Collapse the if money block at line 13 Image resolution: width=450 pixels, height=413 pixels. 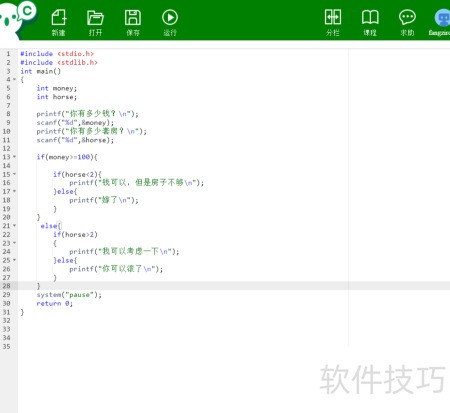(x=14, y=157)
